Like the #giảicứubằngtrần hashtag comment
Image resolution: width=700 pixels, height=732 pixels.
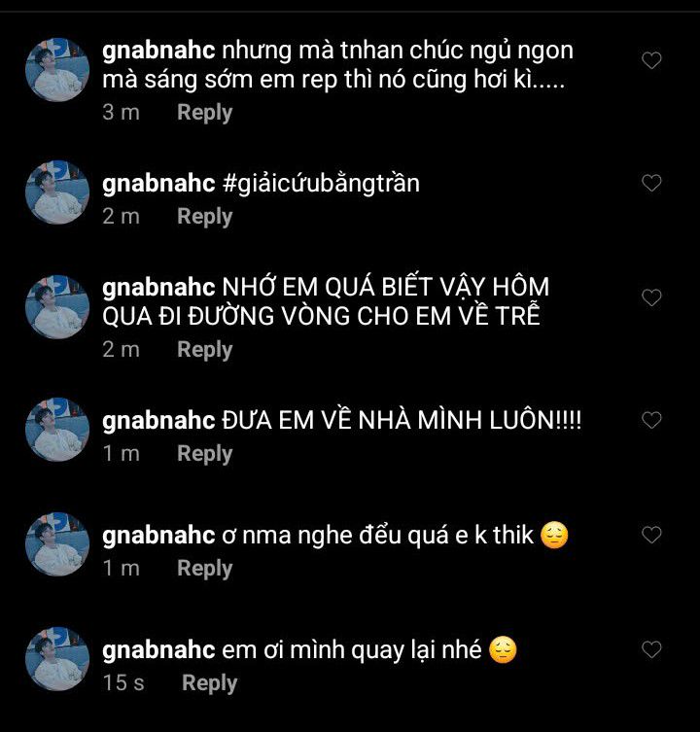pos(651,183)
